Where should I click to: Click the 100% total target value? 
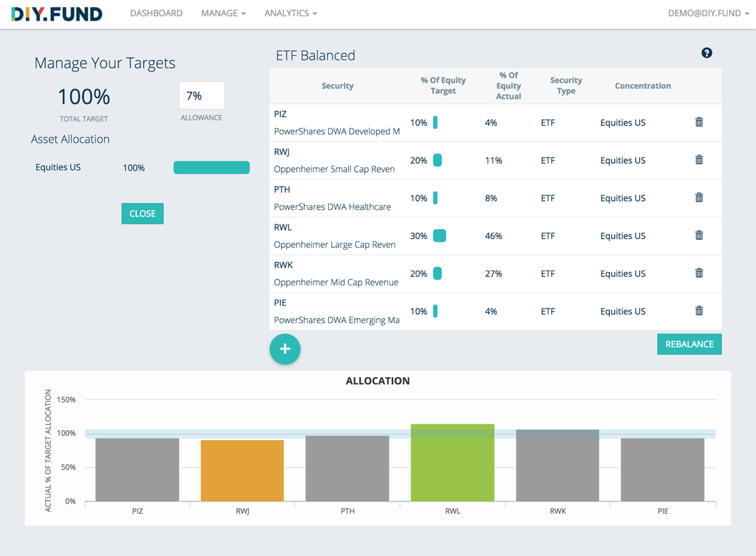pyautogui.click(x=84, y=96)
